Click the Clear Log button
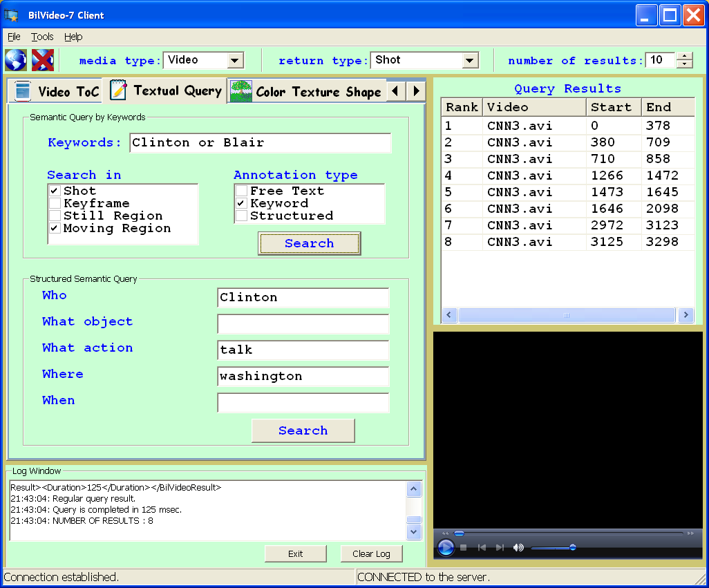The height and width of the screenshot is (588, 709). (x=371, y=553)
